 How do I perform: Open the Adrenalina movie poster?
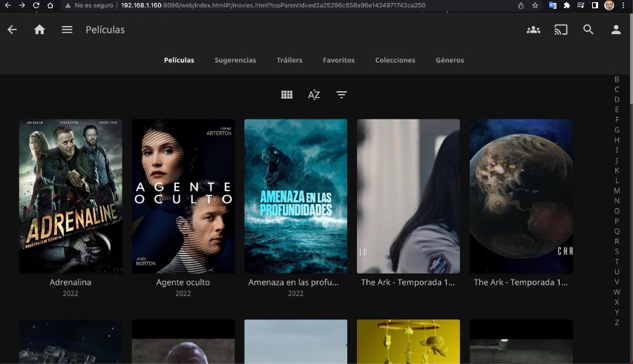[70, 196]
